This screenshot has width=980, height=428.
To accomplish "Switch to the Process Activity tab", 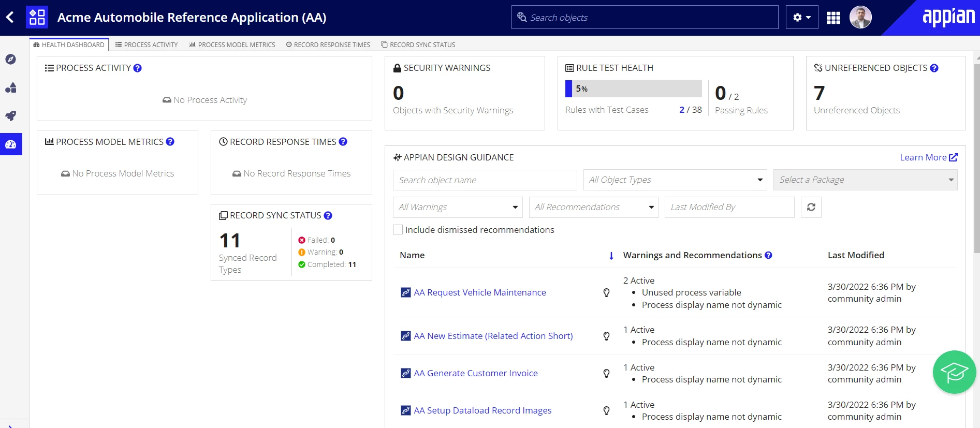I will pos(147,45).
